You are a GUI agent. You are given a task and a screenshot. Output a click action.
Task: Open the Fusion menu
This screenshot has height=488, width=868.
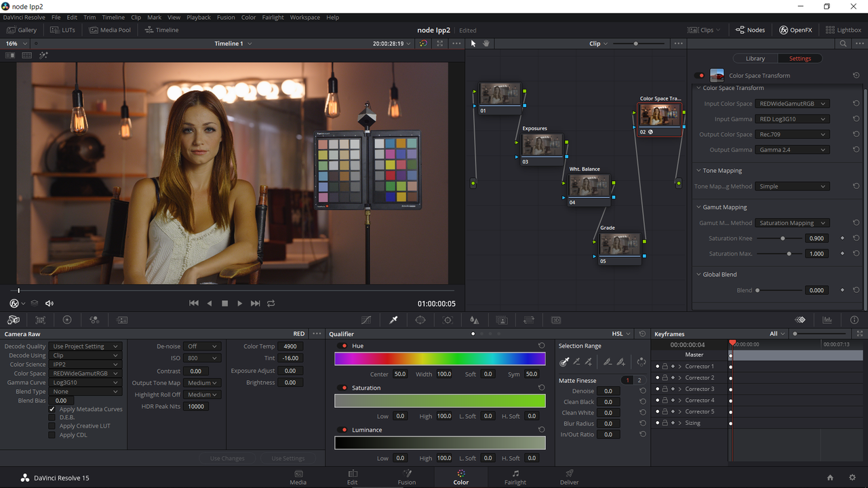click(226, 18)
